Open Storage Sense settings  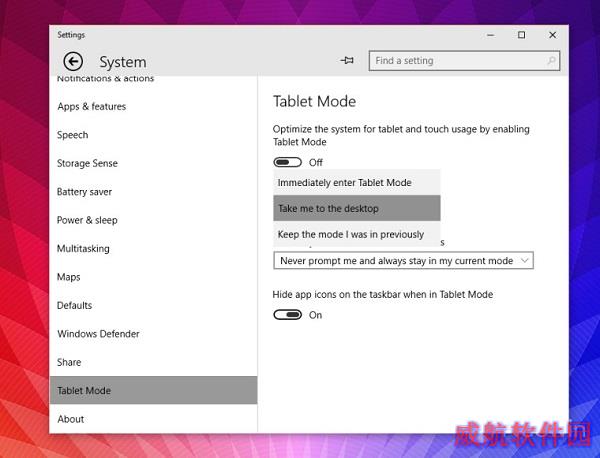tap(153, 163)
